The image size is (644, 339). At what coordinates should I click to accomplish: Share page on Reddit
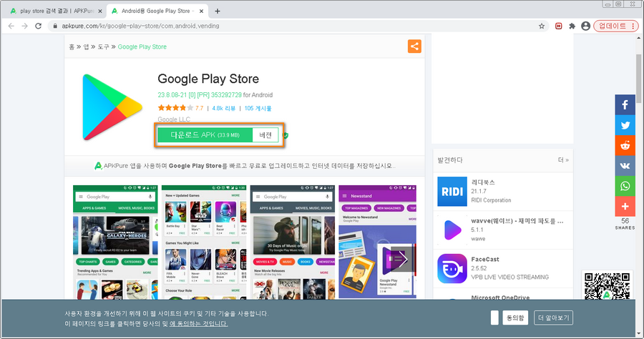625,145
